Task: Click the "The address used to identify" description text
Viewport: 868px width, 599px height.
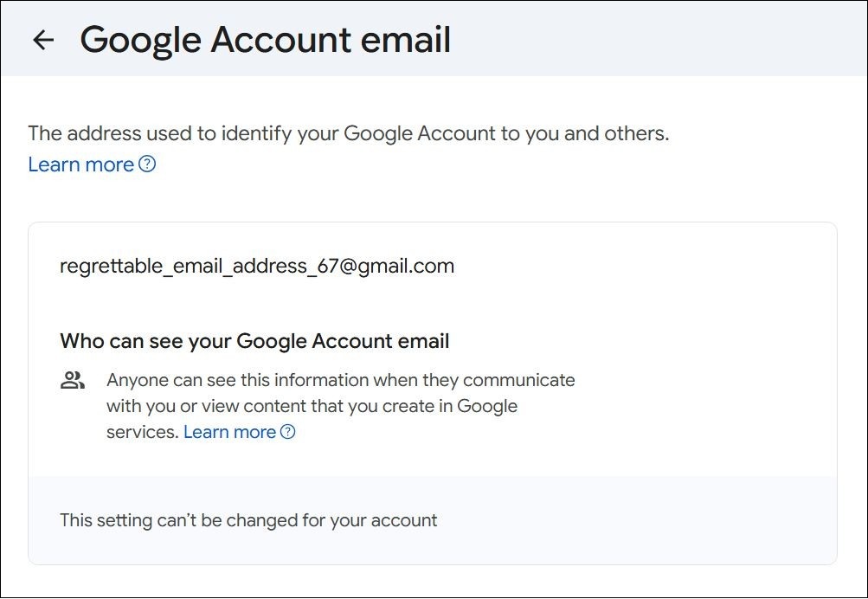Action: tap(348, 133)
